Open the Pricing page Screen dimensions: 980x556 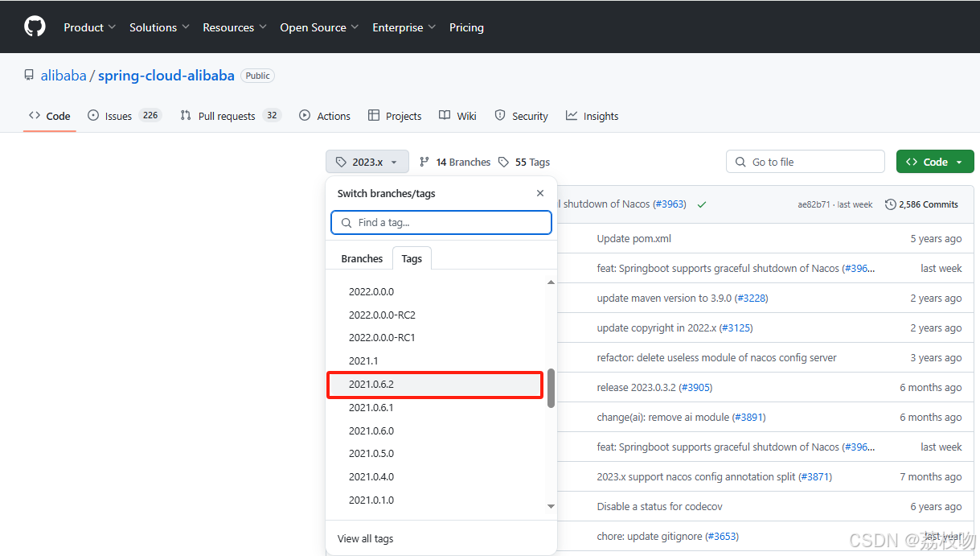point(466,27)
